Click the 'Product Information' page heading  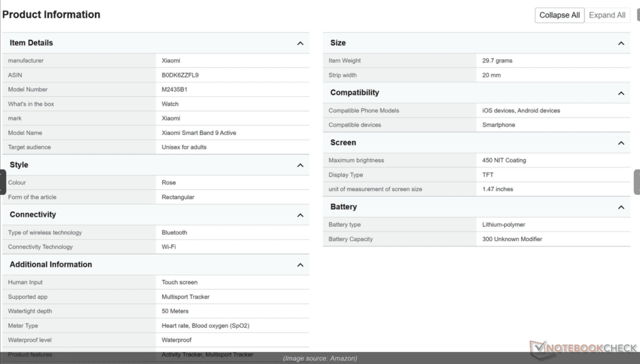(51, 15)
